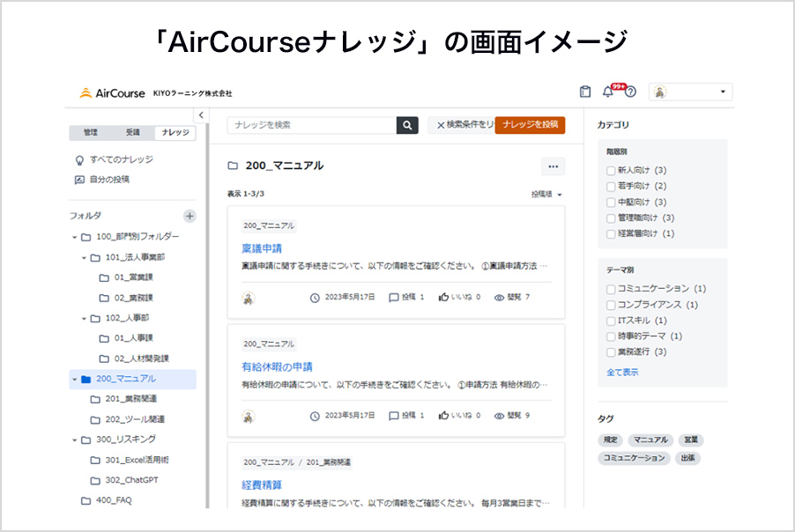This screenshot has height=532, width=795.
Task: Open すべてのナレッジ in sidebar
Action: click(x=114, y=159)
